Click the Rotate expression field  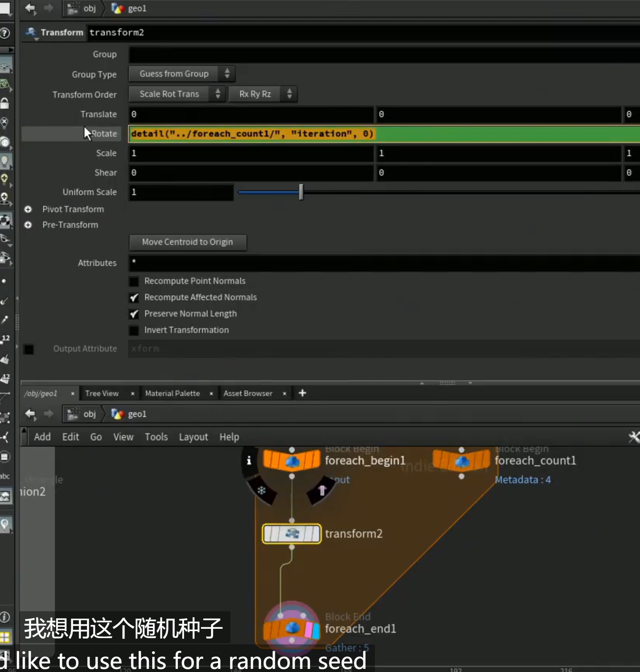click(384, 134)
